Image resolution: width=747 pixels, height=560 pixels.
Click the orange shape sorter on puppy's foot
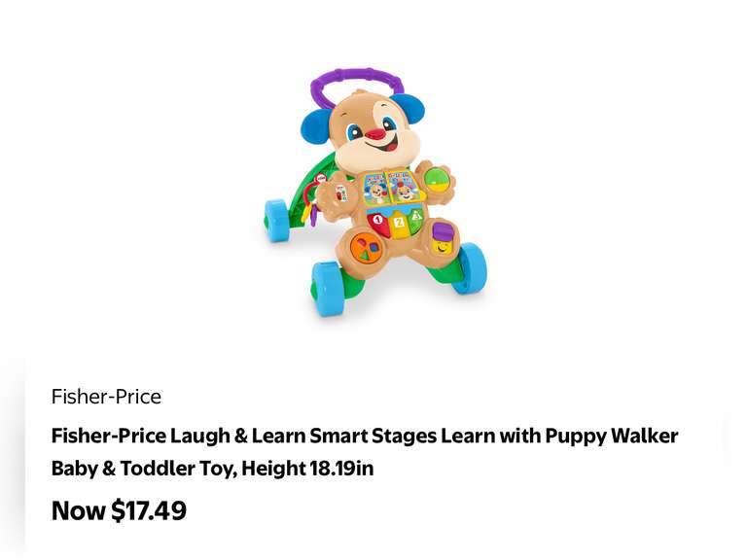[368, 249]
